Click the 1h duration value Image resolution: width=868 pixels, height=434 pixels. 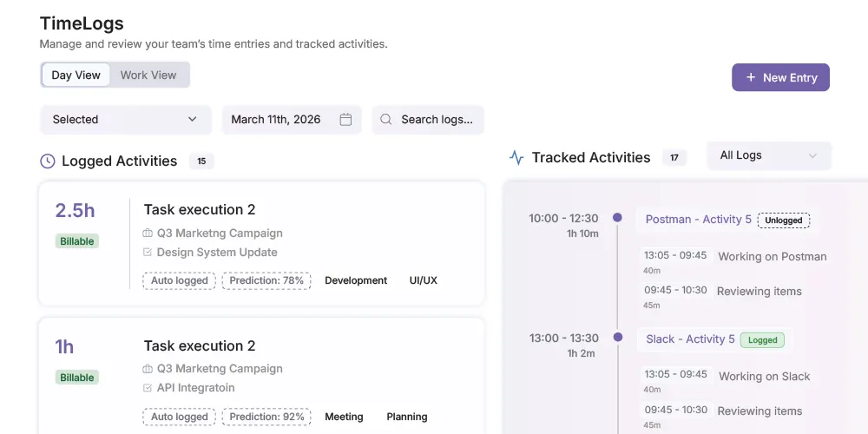[64, 346]
